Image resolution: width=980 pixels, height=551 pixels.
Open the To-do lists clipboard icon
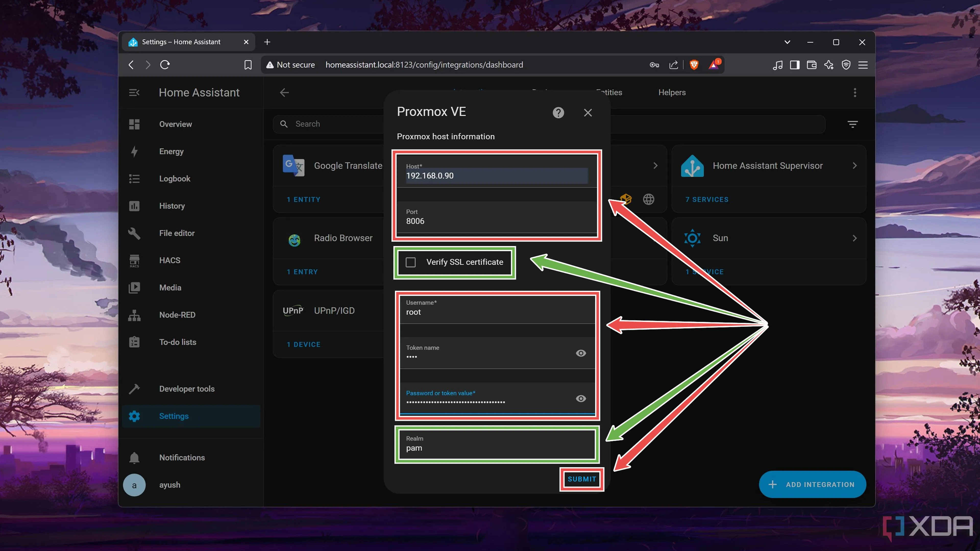coord(134,342)
